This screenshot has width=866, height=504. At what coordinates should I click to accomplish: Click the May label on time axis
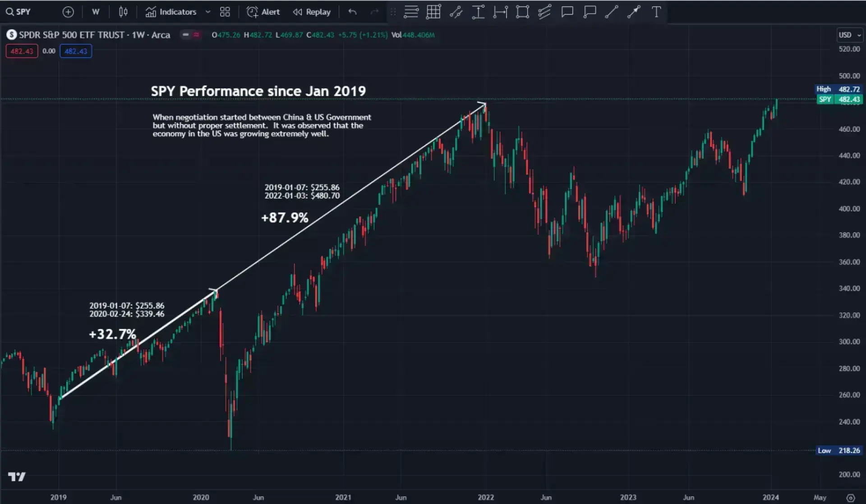coord(820,497)
